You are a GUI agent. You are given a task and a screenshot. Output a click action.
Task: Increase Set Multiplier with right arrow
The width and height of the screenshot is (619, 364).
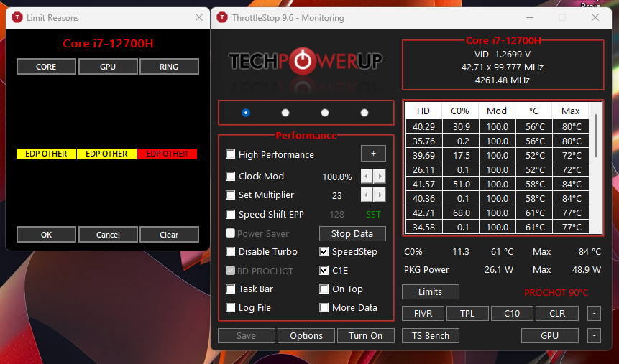(380, 195)
